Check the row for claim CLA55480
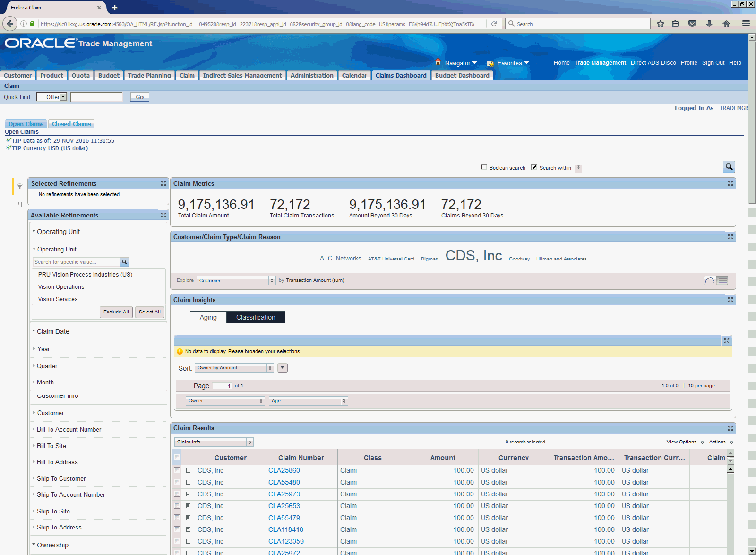Viewport: 756px width, 555px height. [x=177, y=482]
